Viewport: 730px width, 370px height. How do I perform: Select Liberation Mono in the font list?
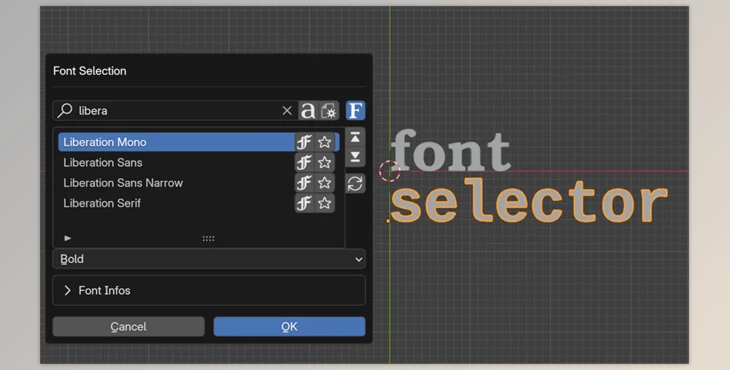tap(199, 142)
